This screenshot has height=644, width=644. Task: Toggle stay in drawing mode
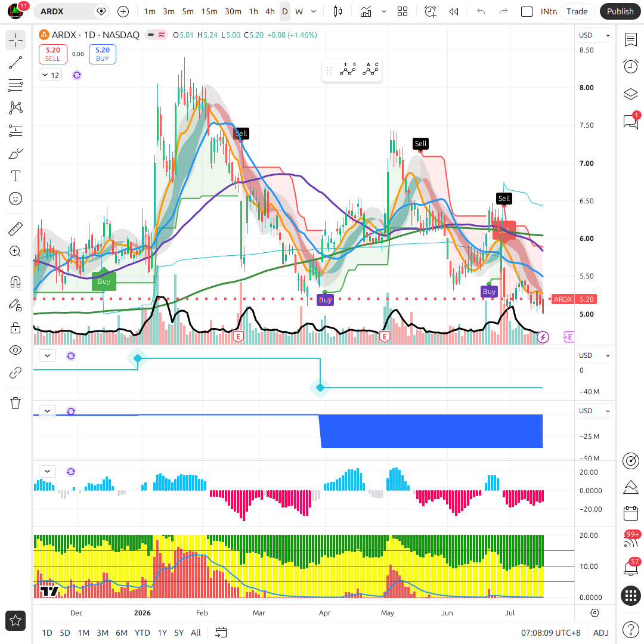tap(16, 305)
